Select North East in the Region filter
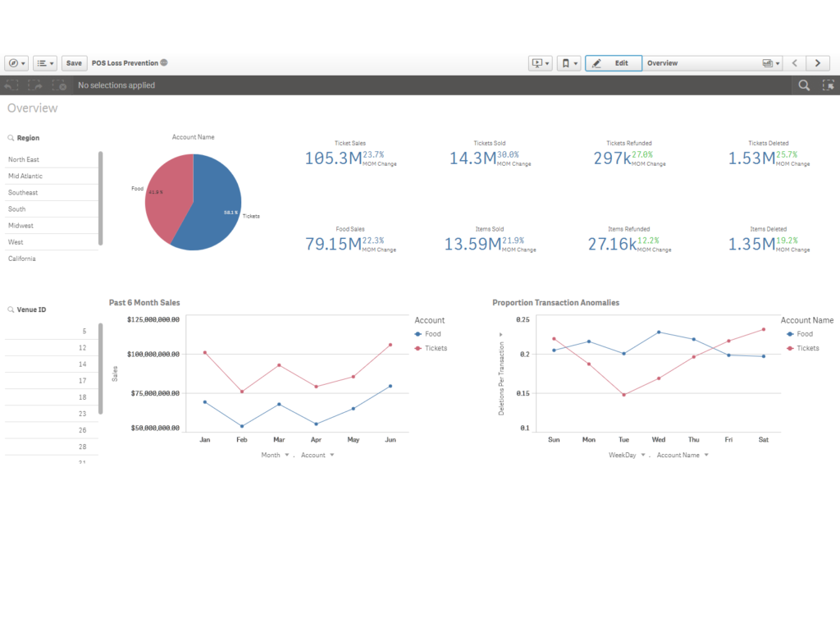The width and height of the screenshot is (840, 623). click(x=25, y=158)
